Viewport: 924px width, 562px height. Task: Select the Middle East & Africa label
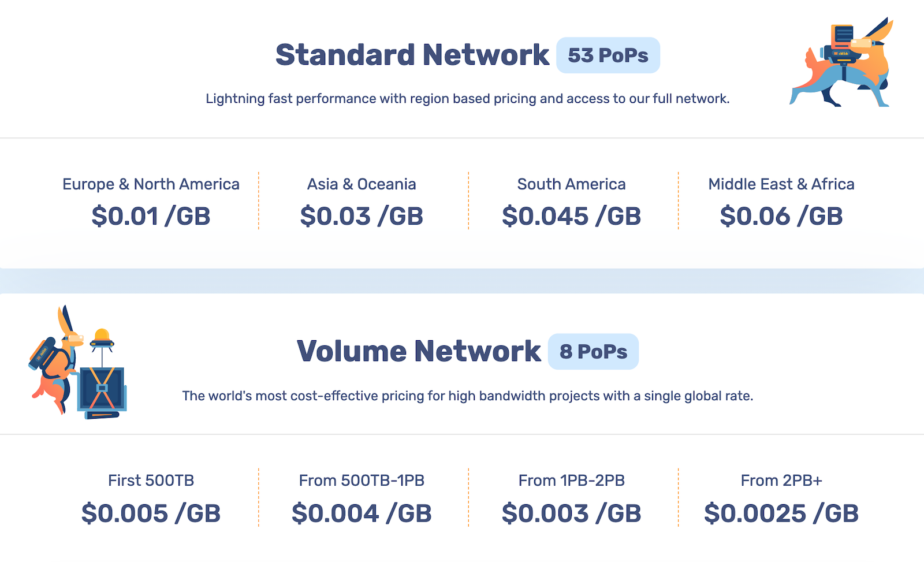pyautogui.click(x=781, y=184)
